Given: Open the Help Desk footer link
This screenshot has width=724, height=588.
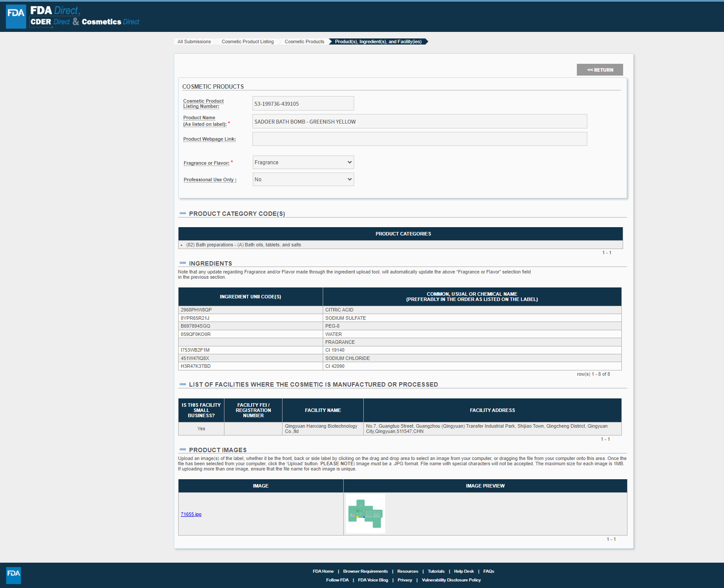Looking at the screenshot, I should pyautogui.click(x=464, y=571).
